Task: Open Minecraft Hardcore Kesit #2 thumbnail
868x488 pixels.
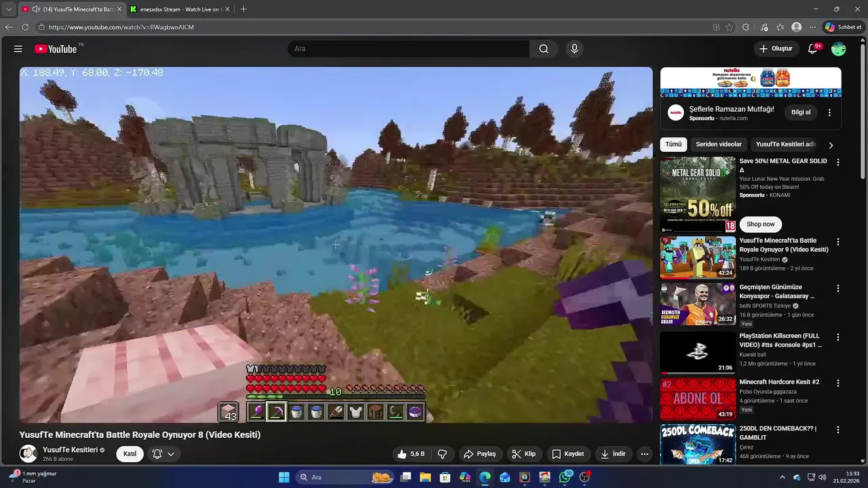Action: click(x=698, y=399)
